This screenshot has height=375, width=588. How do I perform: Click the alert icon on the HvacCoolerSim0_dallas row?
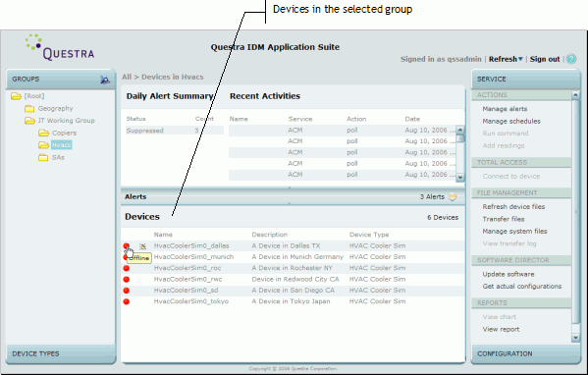click(143, 246)
